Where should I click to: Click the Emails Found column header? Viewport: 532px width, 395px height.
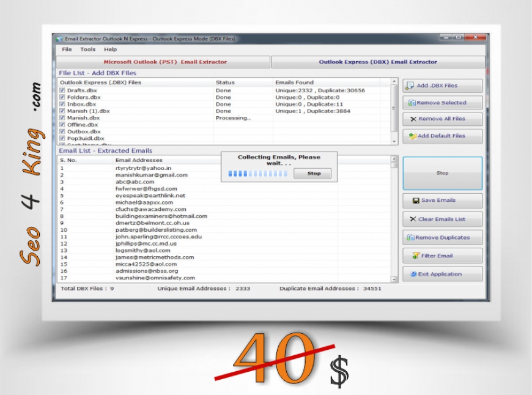[x=327, y=83]
